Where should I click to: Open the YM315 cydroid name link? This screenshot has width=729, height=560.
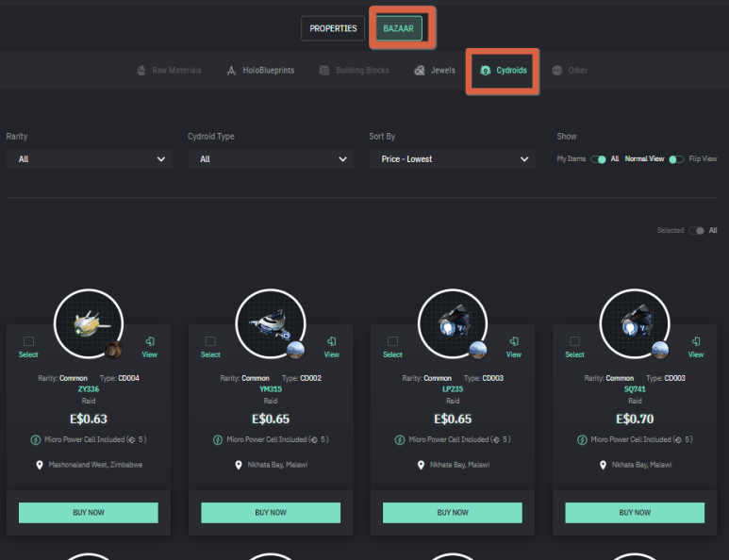pyautogui.click(x=271, y=389)
